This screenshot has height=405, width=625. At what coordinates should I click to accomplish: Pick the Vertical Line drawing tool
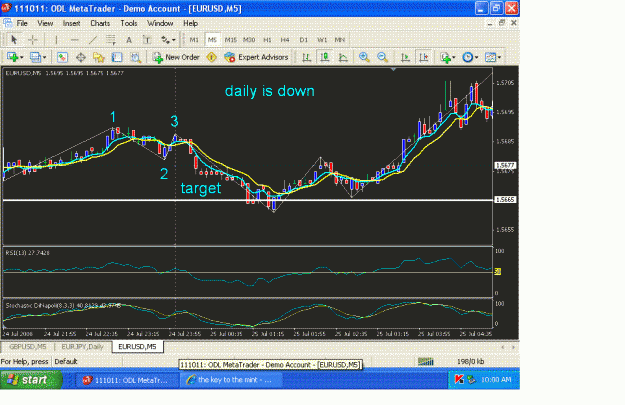point(56,40)
